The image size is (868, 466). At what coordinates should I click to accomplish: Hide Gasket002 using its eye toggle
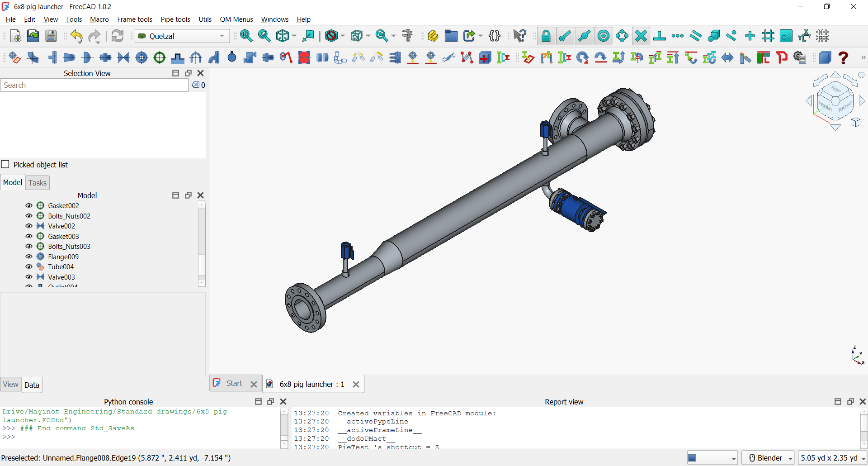(28, 205)
